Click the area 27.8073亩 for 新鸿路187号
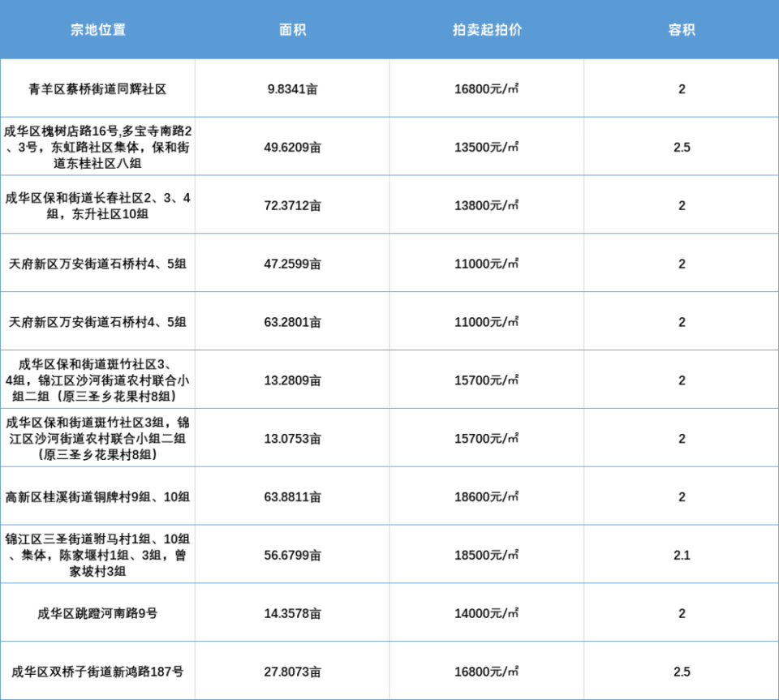The width and height of the screenshot is (779, 700). point(292,670)
